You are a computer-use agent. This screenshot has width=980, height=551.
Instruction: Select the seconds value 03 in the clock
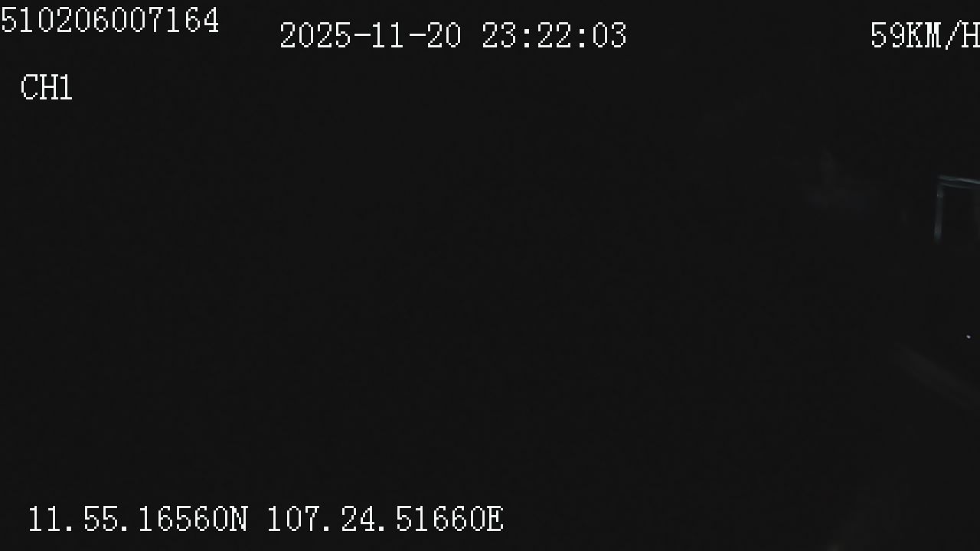pos(609,36)
